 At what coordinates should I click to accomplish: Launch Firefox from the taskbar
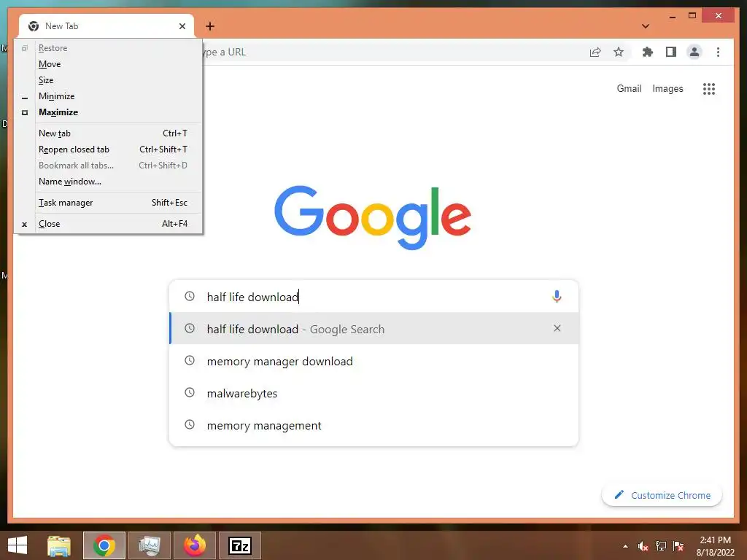[x=194, y=545]
